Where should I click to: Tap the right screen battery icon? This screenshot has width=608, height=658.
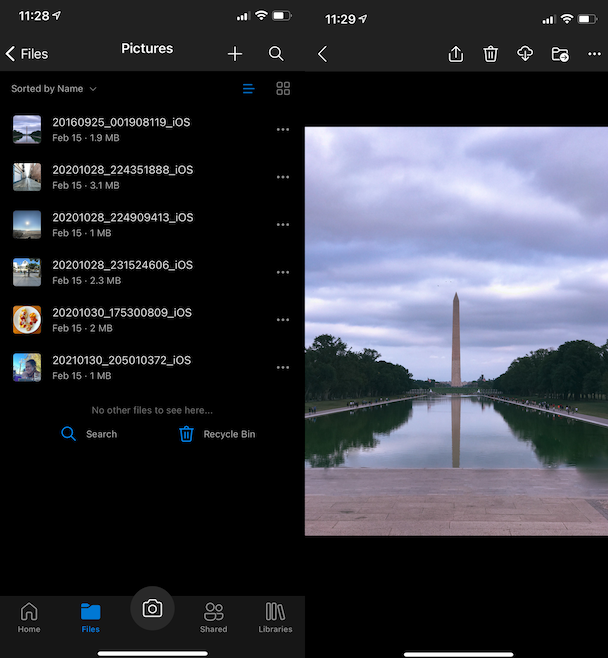[x=587, y=19]
